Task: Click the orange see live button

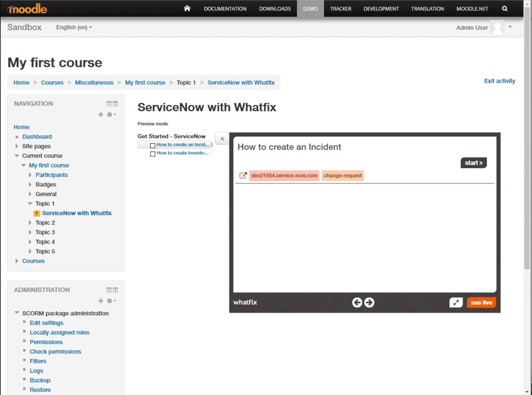Action: pyautogui.click(x=481, y=303)
